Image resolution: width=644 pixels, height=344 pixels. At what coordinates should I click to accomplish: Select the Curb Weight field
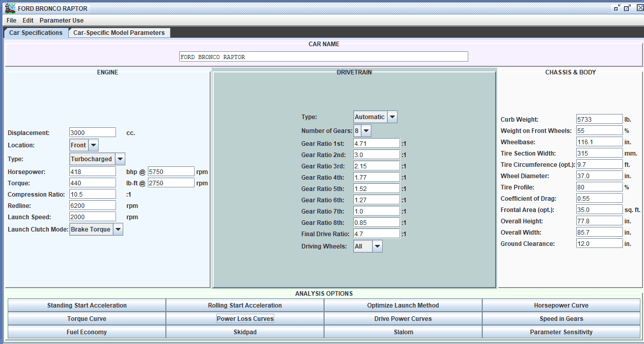599,119
